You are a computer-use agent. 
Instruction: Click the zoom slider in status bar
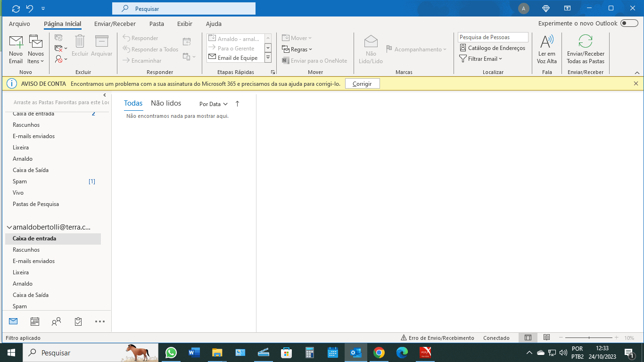point(589,338)
